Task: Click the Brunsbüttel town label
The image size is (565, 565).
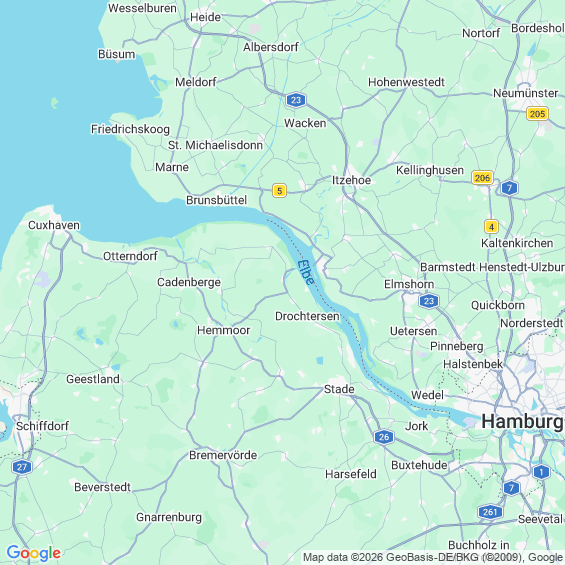Action: tap(217, 200)
